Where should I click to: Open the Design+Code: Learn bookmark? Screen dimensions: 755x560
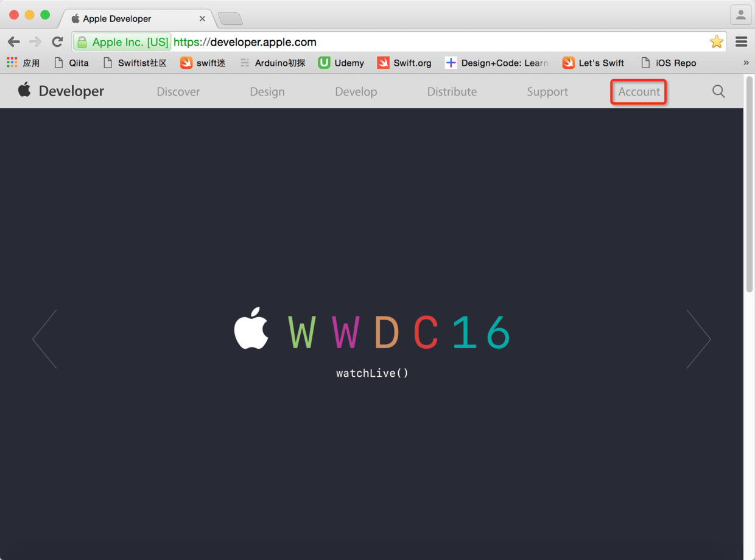coord(497,63)
